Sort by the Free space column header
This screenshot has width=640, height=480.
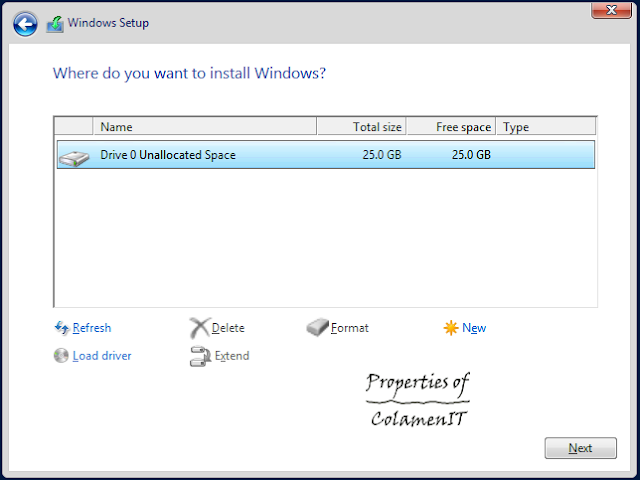451,127
